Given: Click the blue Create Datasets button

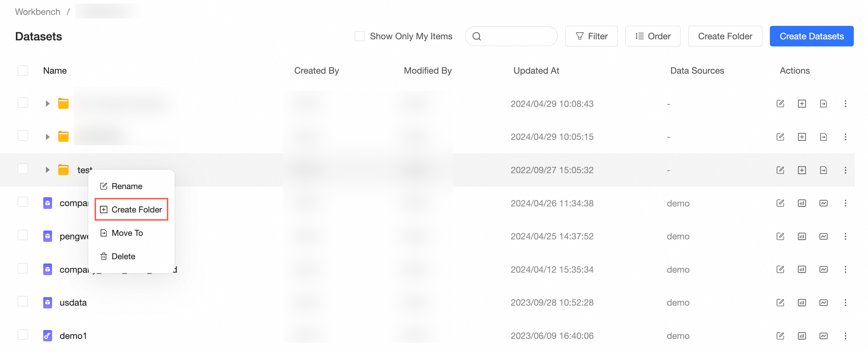Looking at the screenshot, I should (x=811, y=36).
